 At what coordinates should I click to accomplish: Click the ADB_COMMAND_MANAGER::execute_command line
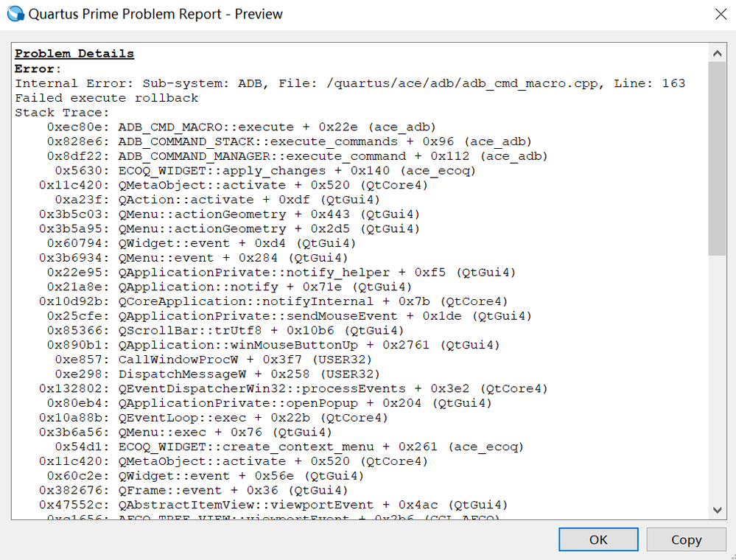coord(297,156)
